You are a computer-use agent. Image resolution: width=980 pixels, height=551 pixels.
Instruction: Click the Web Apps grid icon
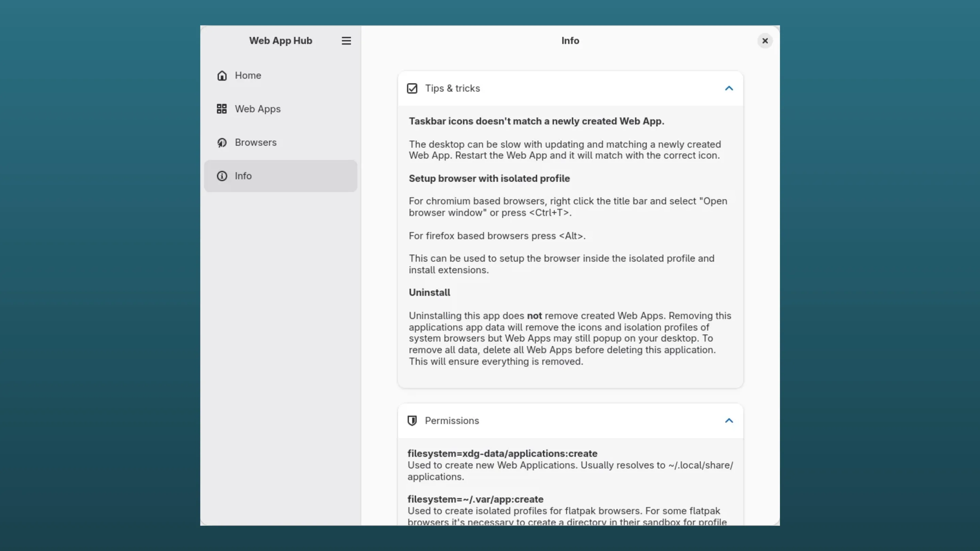coord(222,109)
